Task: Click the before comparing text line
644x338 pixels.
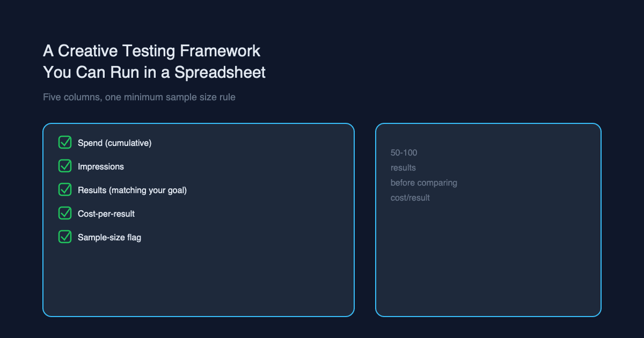Action: [424, 183]
